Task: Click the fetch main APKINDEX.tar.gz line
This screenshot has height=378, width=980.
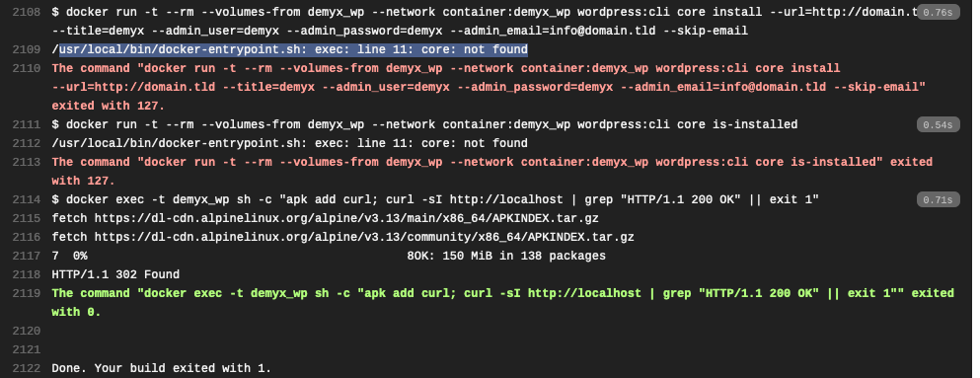Action: (x=325, y=218)
